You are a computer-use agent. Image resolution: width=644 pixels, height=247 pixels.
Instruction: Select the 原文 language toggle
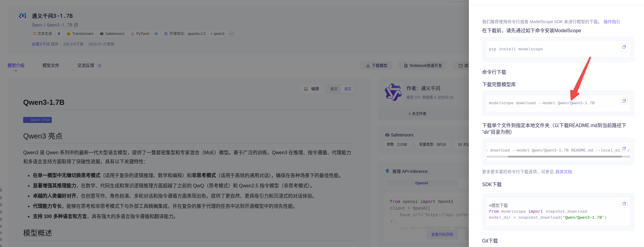coord(334,89)
